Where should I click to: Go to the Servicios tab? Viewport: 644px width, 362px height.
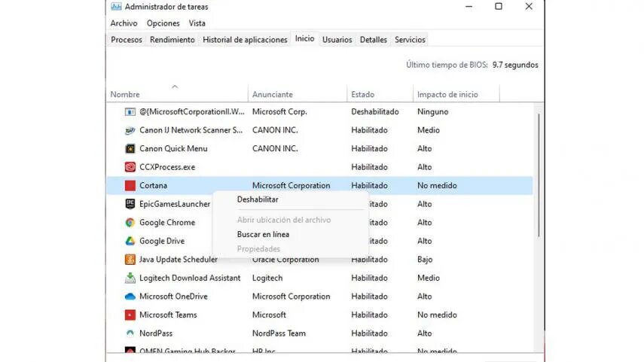[x=410, y=40]
